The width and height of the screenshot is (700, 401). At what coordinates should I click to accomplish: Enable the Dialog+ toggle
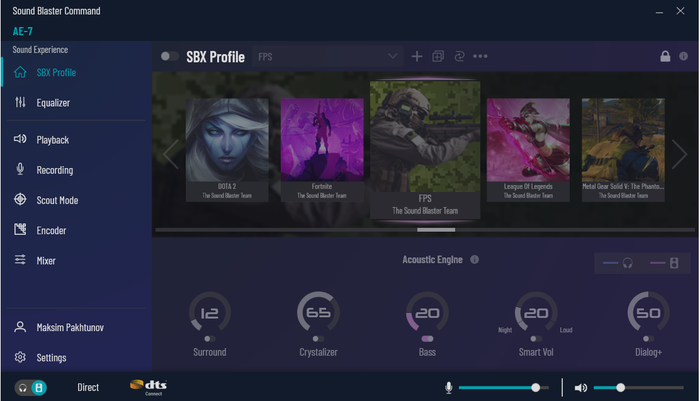coord(648,339)
